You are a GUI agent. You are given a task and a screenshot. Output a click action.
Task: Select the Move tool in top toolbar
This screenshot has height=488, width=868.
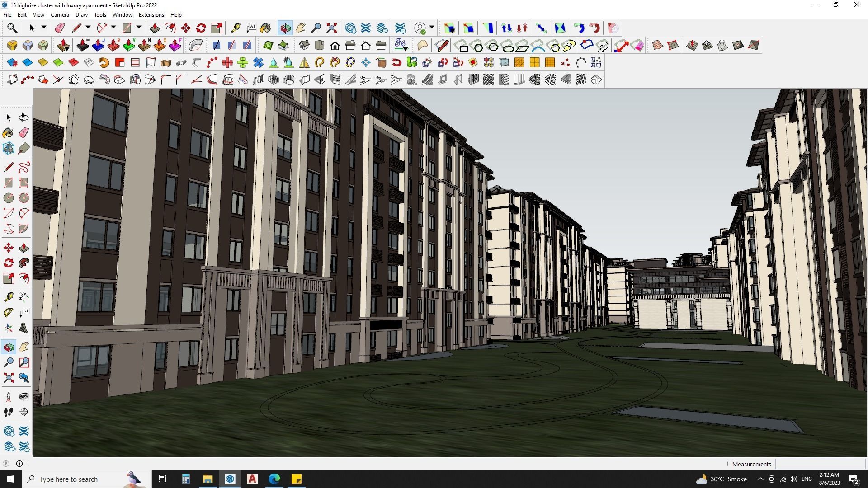186,28
